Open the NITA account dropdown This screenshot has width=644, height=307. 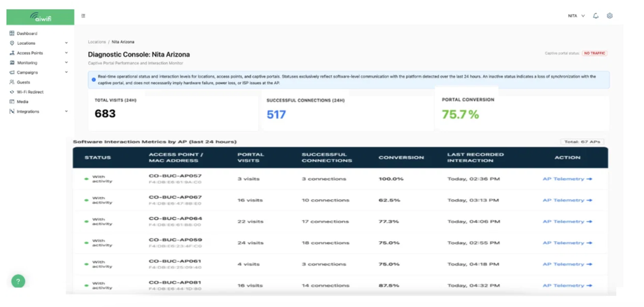tap(576, 15)
